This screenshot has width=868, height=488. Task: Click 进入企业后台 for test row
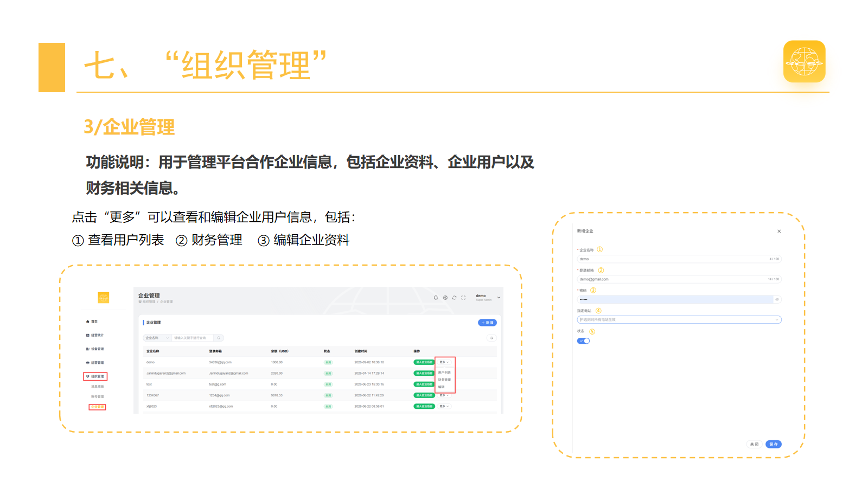click(x=424, y=384)
